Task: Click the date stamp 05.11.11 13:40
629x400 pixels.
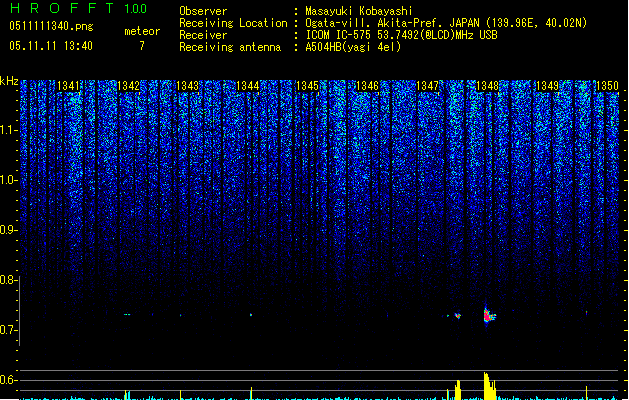Action: (51, 46)
